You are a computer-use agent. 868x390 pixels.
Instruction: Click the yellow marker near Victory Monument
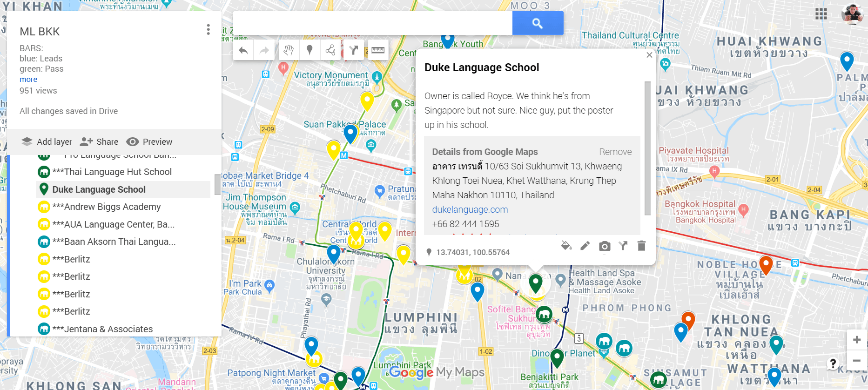pyautogui.click(x=367, y=101)
